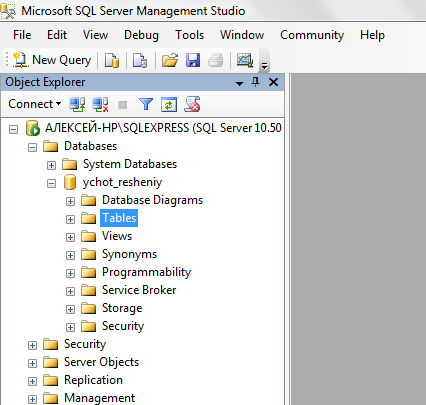Expand the Service Broker node
This screenshot has width=426, height=405.
(x=70, y=291)
